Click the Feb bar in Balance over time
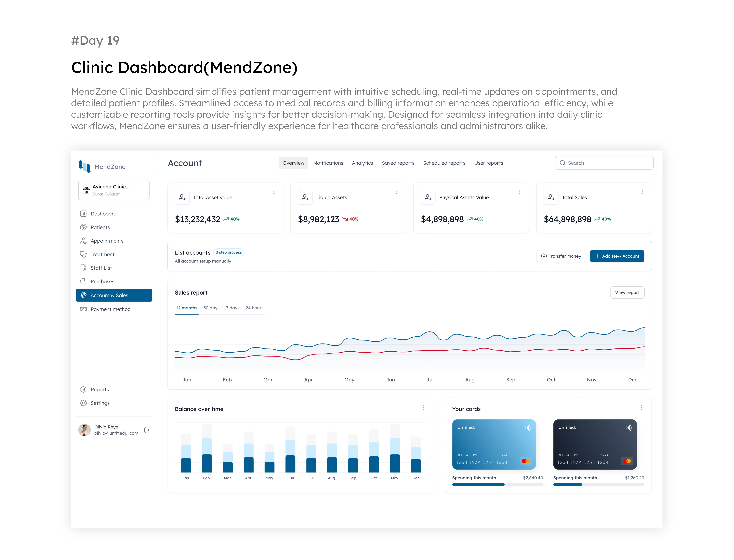Viewport: 734px width, 560px height. coord(207,448)
